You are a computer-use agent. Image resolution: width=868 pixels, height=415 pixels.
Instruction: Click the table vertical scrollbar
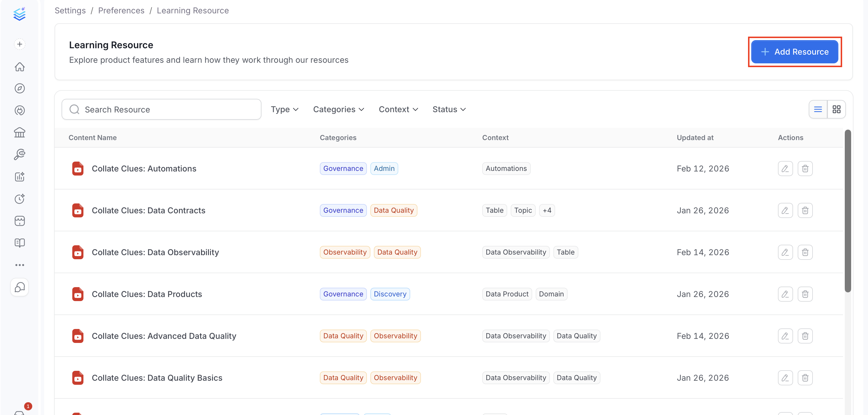click(x=848, y=211)
